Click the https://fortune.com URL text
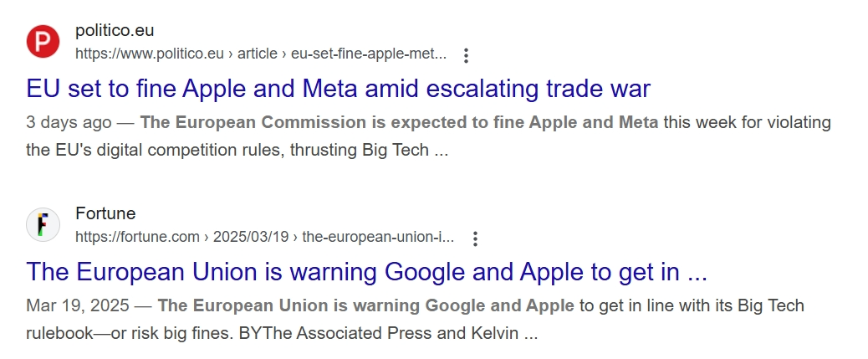The width and height of the screenshot is (868, 359). [x=137, y=237]
